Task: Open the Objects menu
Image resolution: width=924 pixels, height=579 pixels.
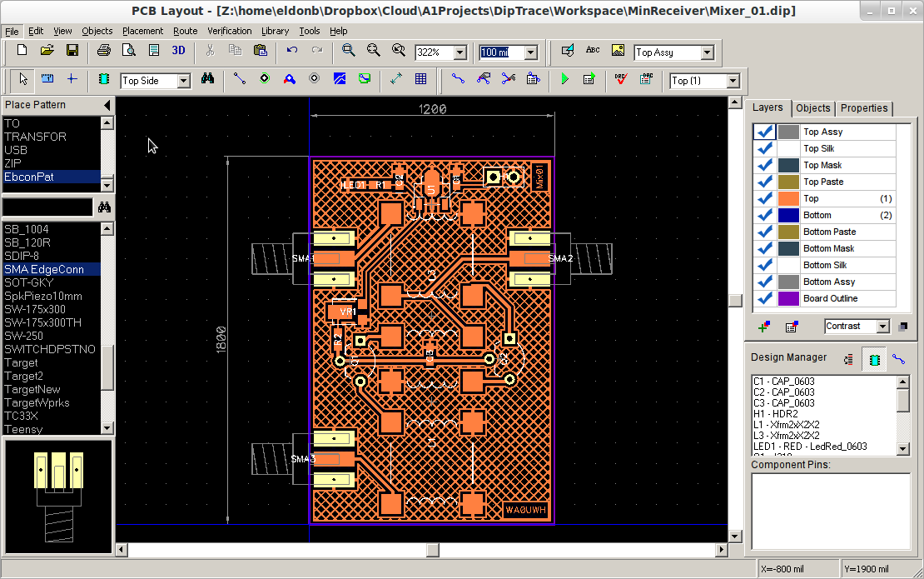Action: (x=97, y=32)
